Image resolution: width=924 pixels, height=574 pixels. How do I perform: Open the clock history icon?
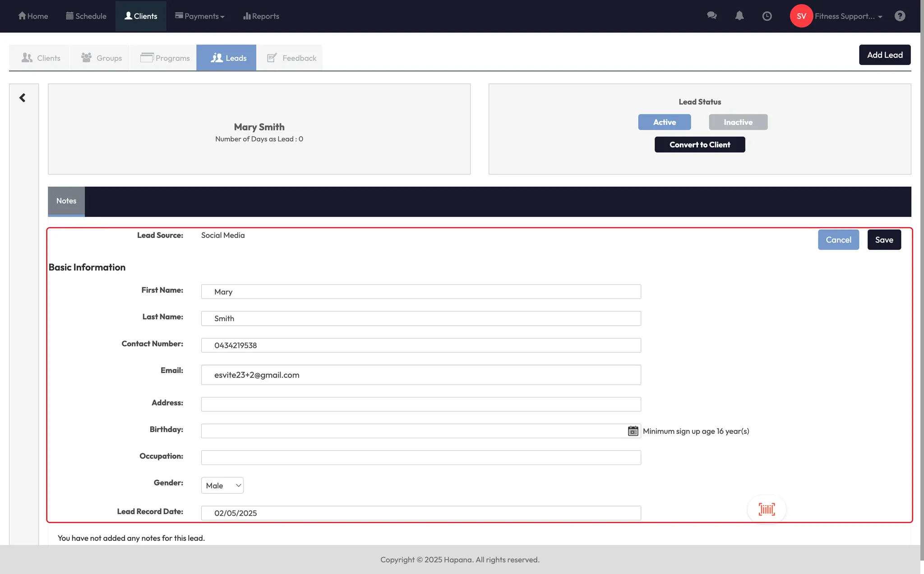[767, 16]
